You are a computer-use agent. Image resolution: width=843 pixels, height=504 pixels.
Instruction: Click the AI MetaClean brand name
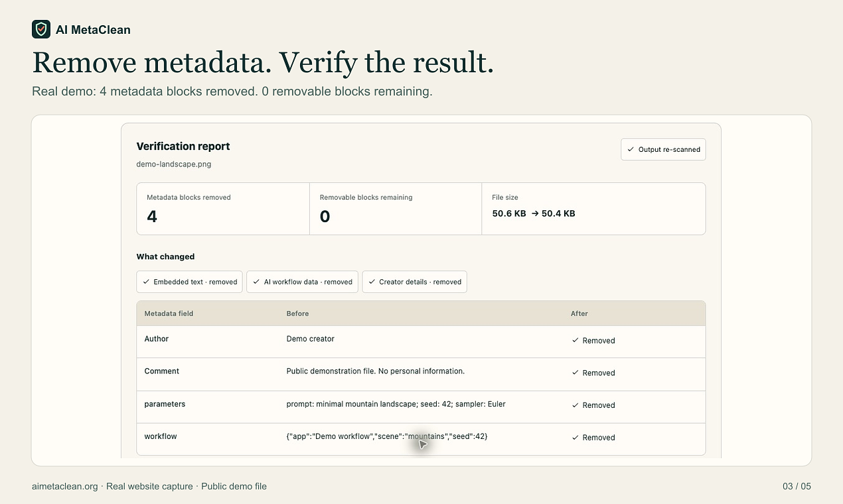coord(93,30)
